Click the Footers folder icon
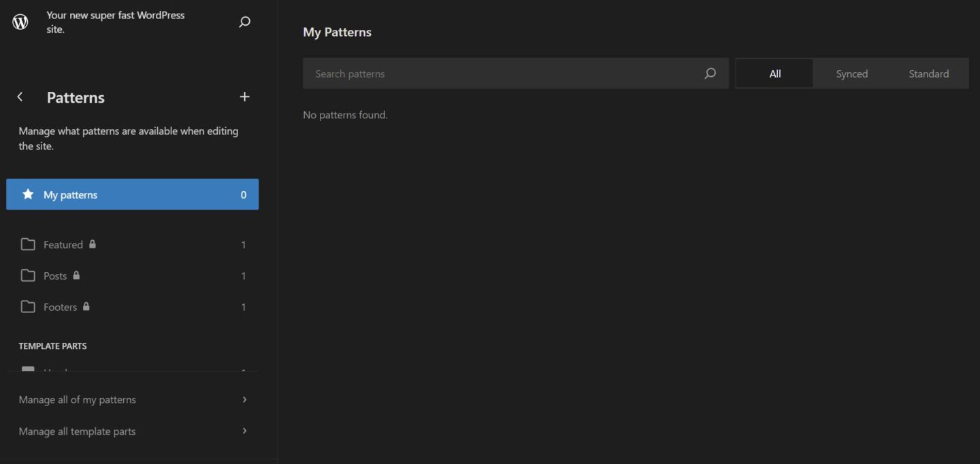 28,307
